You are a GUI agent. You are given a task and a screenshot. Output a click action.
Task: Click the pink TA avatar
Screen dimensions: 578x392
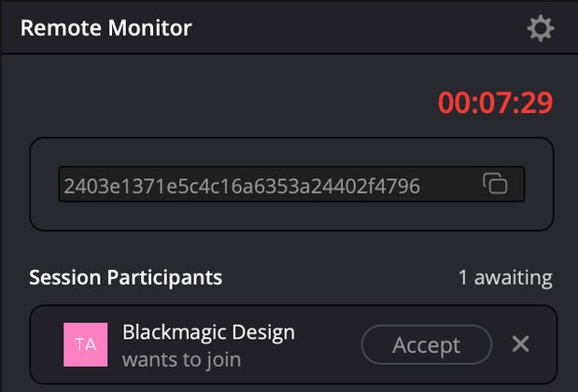[x=86, y=344]
